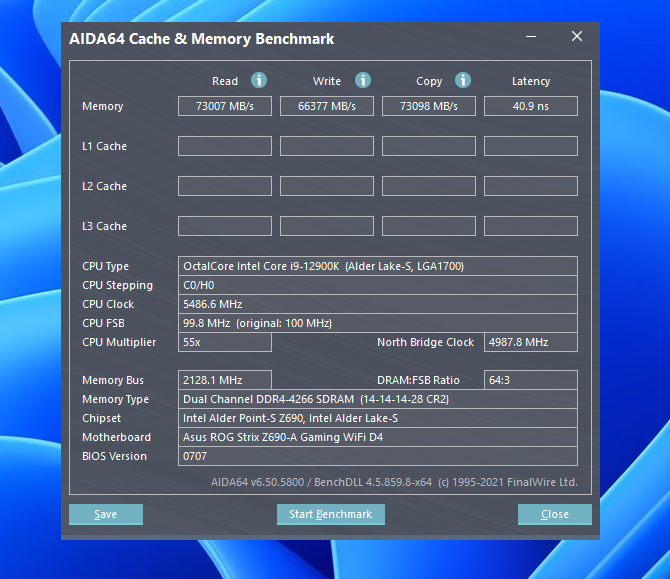Click the Latency column header label
Viewport: 670px width, 579px height.
click(x=531, y=82)
